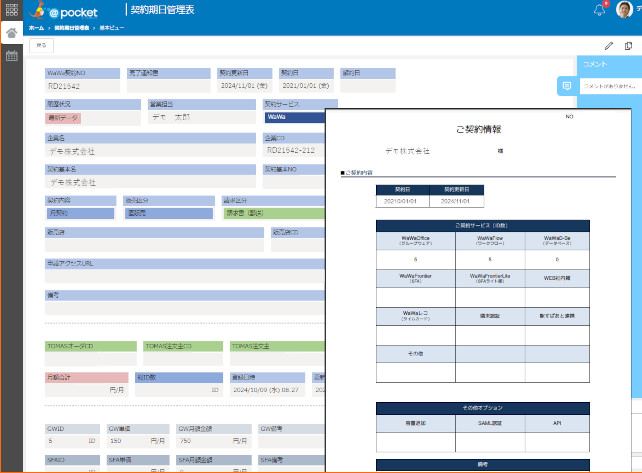This screenshot has width=642, height=473.
Task: Click 2024/11/01 date in preview table
Action: [x=456, y=201]
